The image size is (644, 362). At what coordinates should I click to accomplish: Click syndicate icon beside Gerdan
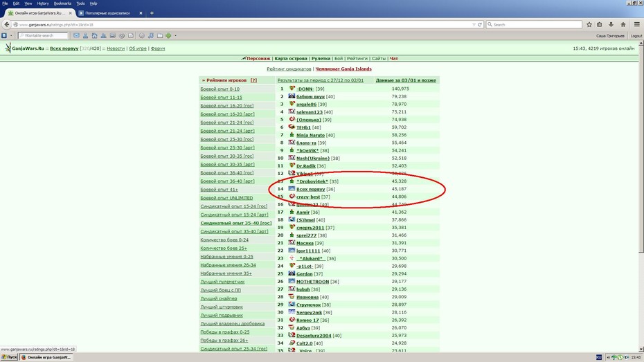click(292, 273)
